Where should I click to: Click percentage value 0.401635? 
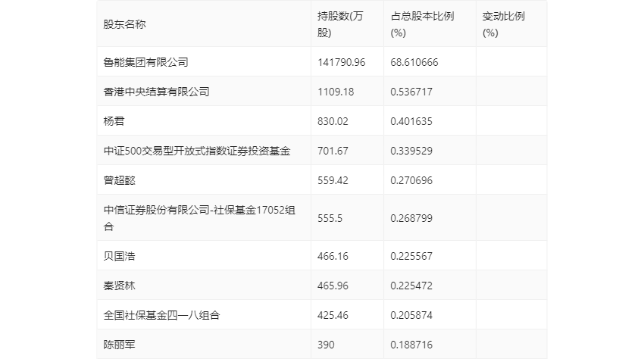pyautogui.click(x=411, y=121)
